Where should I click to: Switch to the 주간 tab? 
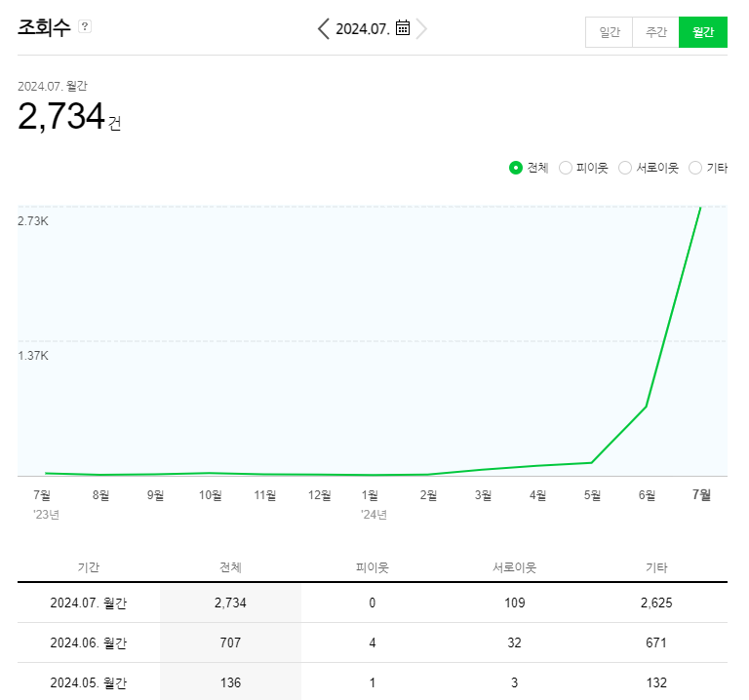[x=655, y=32]
